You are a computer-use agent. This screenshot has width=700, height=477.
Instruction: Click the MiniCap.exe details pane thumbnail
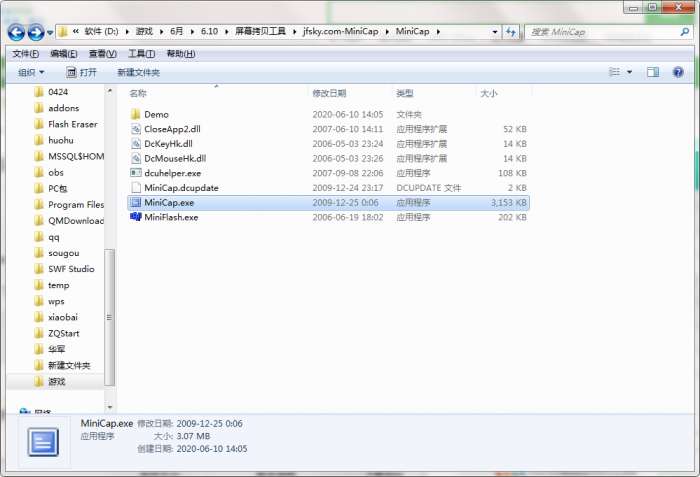click(x=43, y=442)
